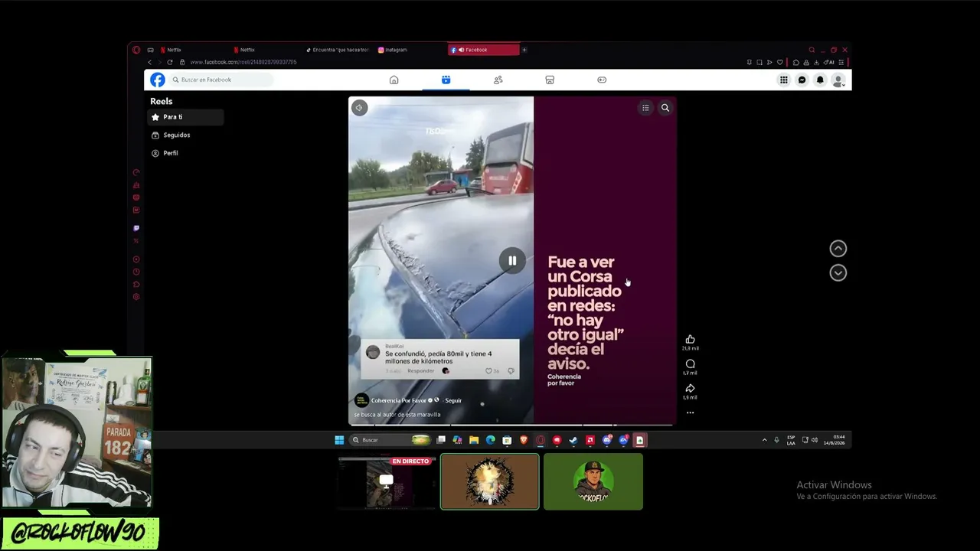This screenshot has height=551, width=980.
Task: Show hidden system tray icons
Action: pyautogui.click(x=764, y=440)
